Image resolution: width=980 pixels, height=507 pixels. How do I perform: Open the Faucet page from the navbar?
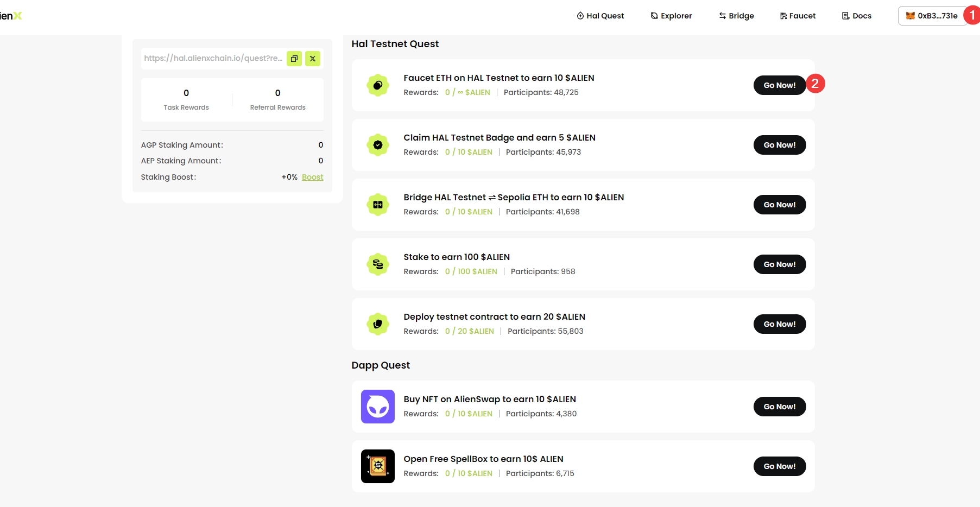pos(798,16)
